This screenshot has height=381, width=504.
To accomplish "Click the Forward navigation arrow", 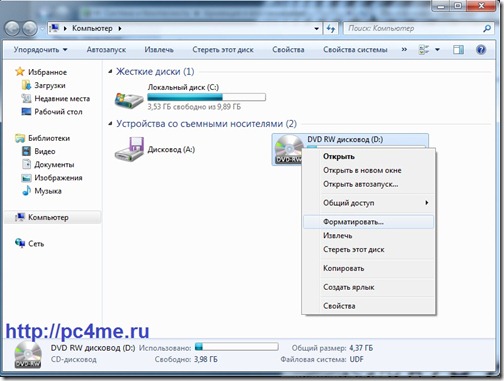I will [x=30, y=29].
